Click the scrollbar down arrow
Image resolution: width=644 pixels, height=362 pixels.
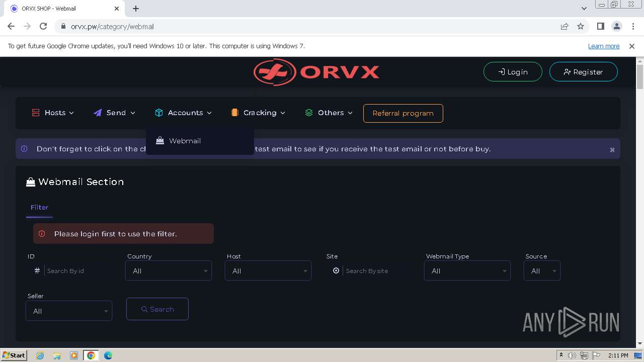point(640,344)
